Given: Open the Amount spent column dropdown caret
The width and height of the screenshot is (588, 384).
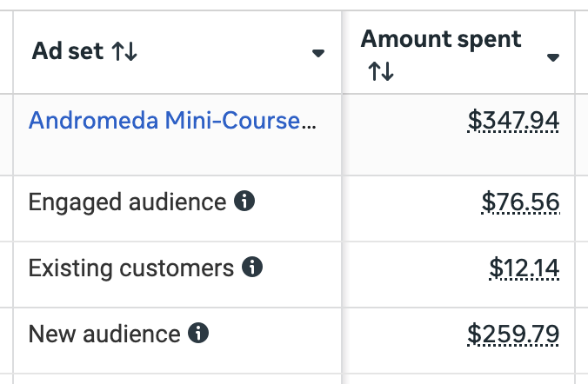Looking at the screenshot, I should point(552,57).
